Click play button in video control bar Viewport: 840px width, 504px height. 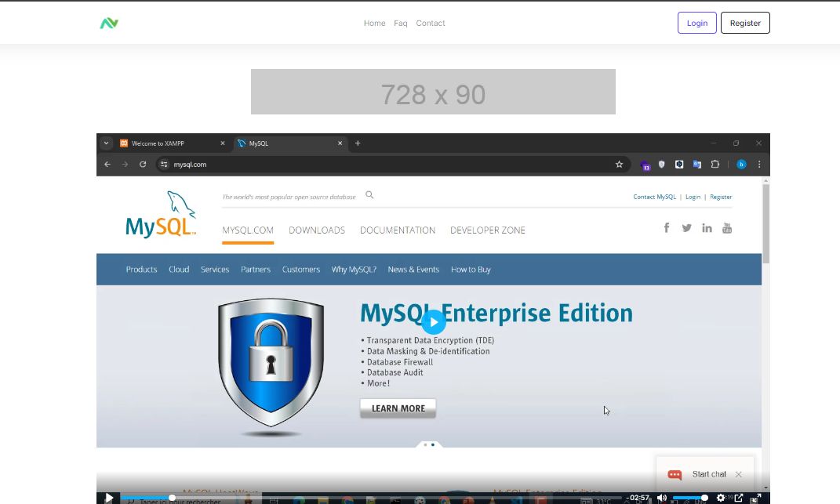(109, 498)
